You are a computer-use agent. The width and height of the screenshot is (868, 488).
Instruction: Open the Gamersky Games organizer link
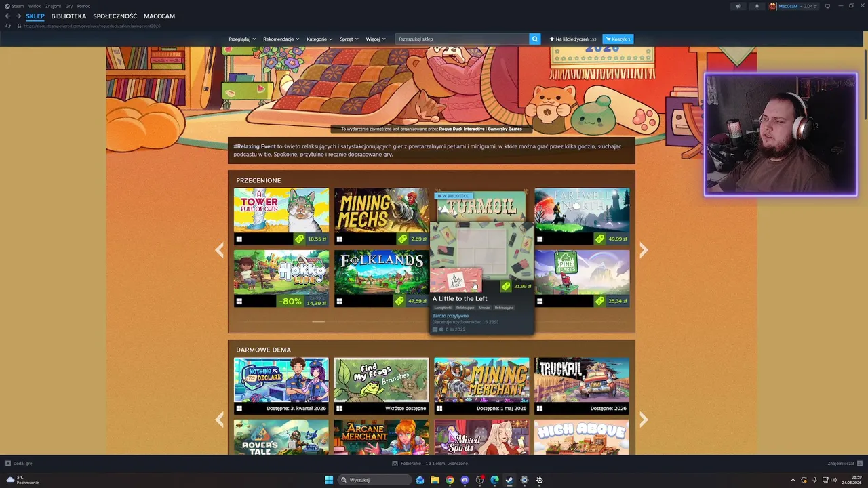tap(505, 129)
